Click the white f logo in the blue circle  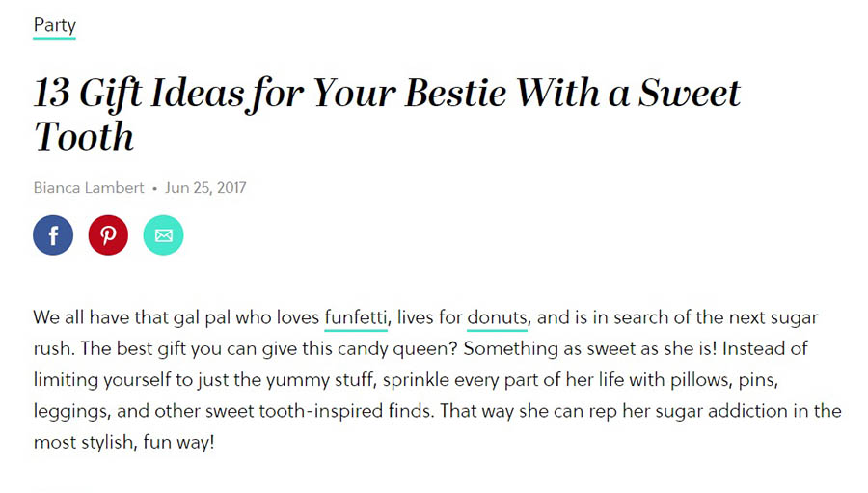(x=54, y=236)
